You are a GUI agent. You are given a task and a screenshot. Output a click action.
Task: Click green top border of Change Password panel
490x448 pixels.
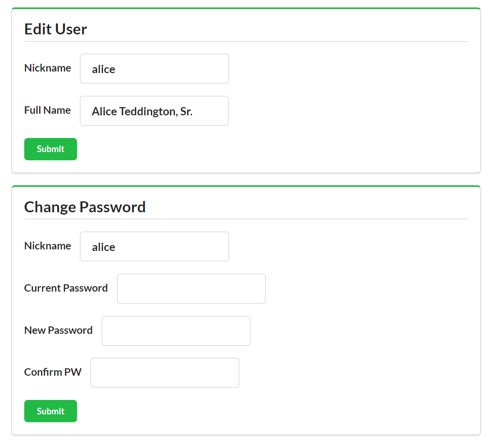click(x=246, y=186)
